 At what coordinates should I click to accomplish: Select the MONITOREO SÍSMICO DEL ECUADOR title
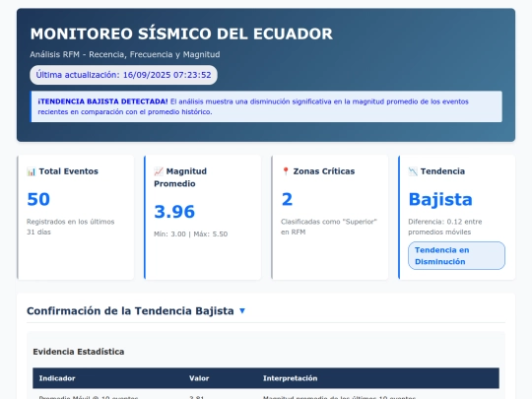click(x=181, y=33)
